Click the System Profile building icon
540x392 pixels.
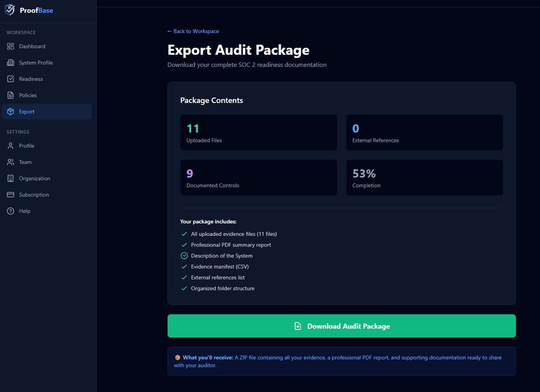point(11,62)
